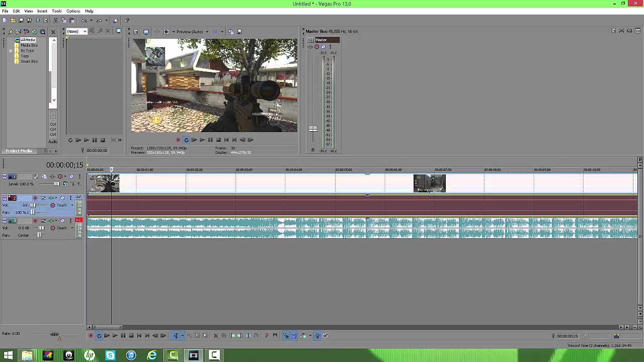Select second video clip on track 1

(429, 184)
